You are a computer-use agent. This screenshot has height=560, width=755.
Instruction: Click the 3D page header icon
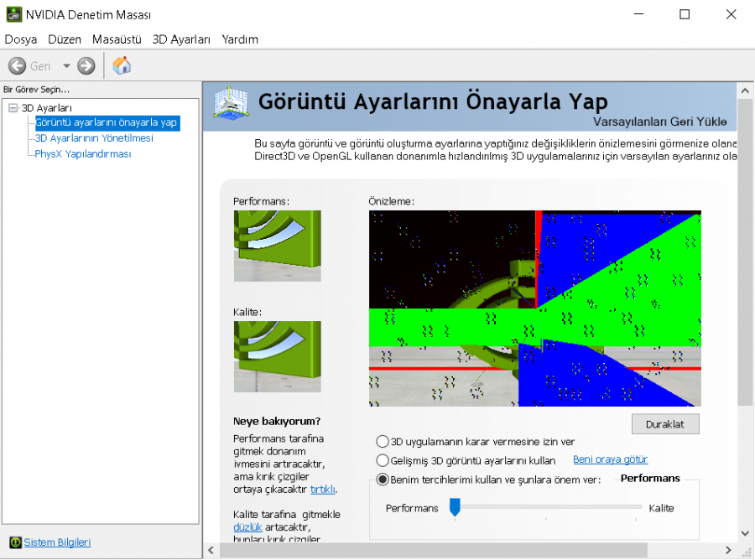tap(232, 103)
